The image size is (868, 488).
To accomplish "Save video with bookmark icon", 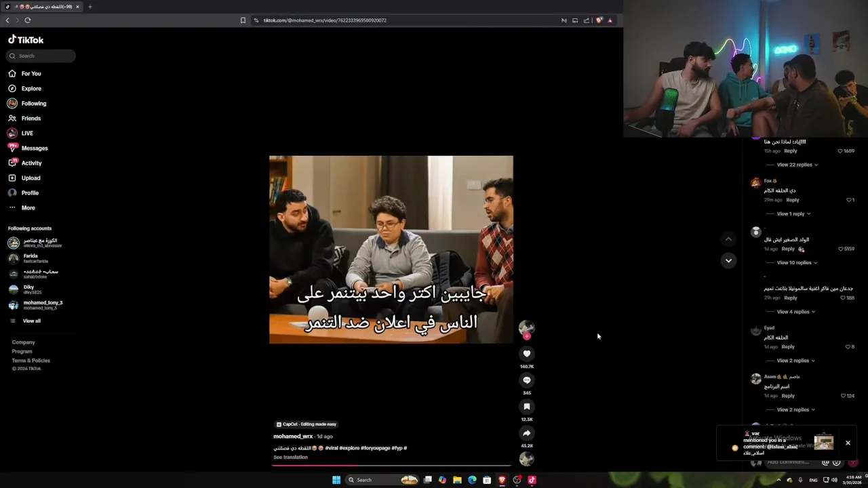I will point(527,406).
